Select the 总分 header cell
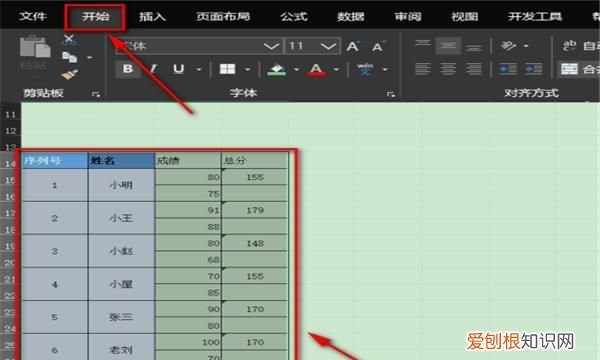The width and height of the screenshot is (600, 360). (254, 161)
